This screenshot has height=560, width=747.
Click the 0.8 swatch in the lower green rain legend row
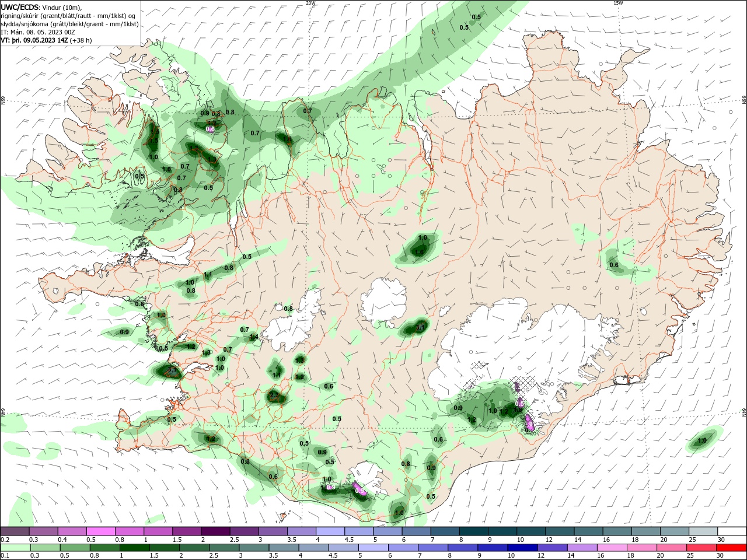pos(104,548)
